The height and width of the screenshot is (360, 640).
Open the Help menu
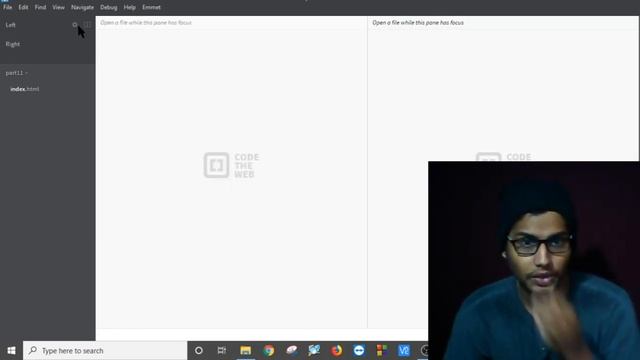(129, 7)
